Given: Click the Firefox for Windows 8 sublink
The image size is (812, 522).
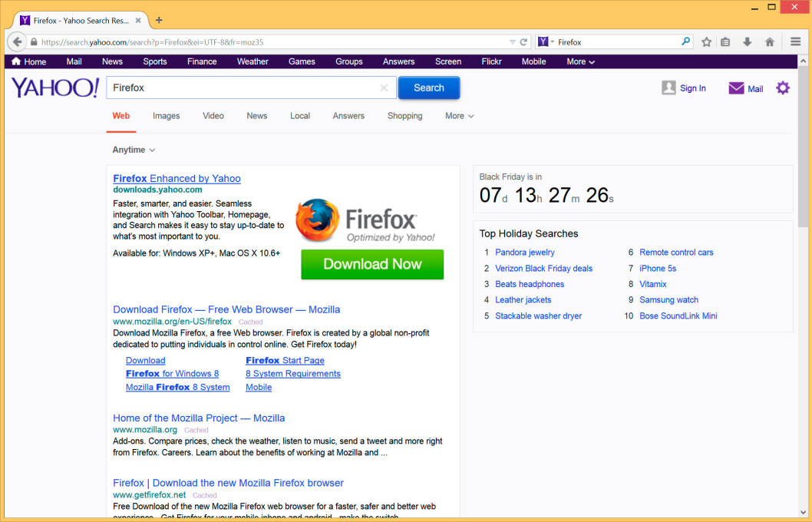Looking at the screenshot, I should click(173, 373).
